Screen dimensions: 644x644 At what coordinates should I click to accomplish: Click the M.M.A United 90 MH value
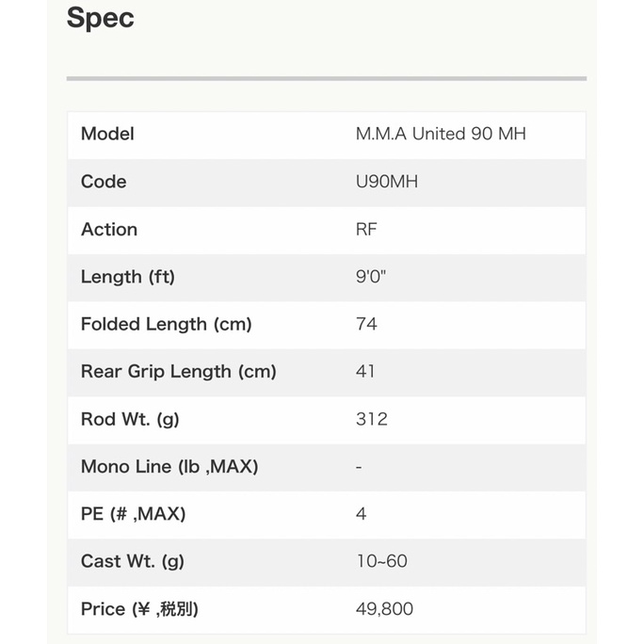(441, 134)
